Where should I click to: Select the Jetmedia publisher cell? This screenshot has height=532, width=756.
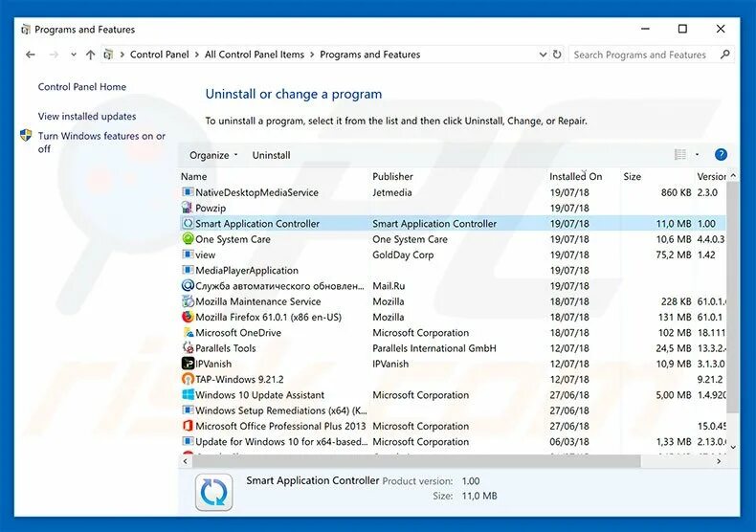pyautogui.click(x=392, y=192)
